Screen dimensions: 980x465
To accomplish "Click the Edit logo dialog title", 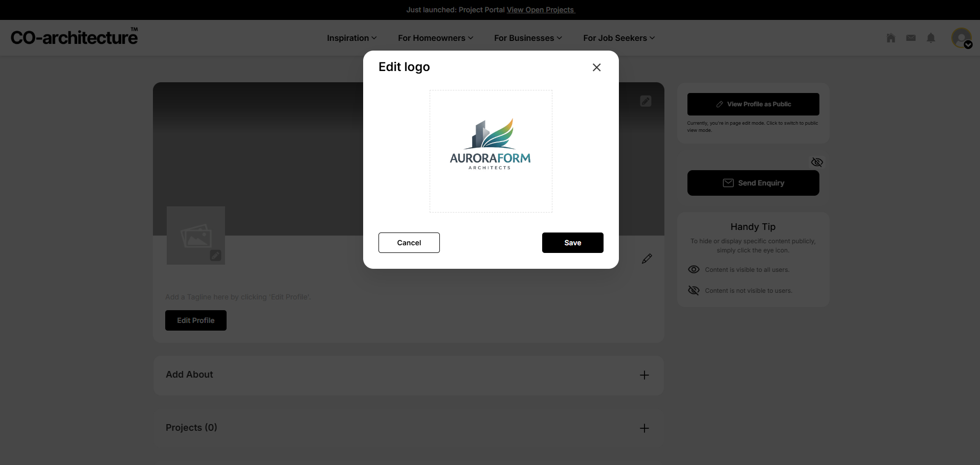I will point(404,67).
